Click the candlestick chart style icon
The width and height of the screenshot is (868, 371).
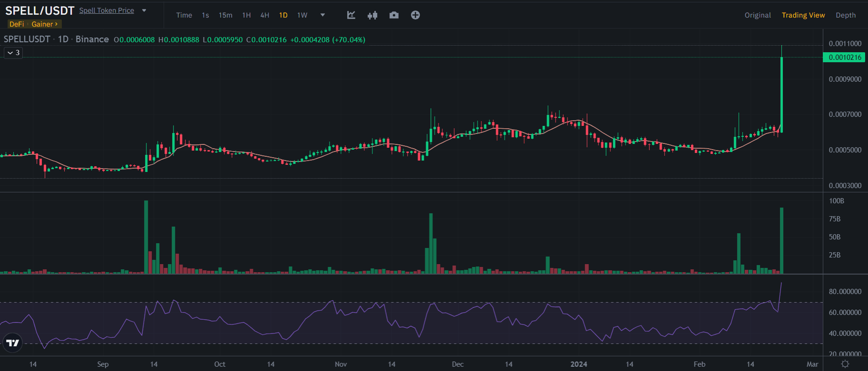(x=372, y=15)
